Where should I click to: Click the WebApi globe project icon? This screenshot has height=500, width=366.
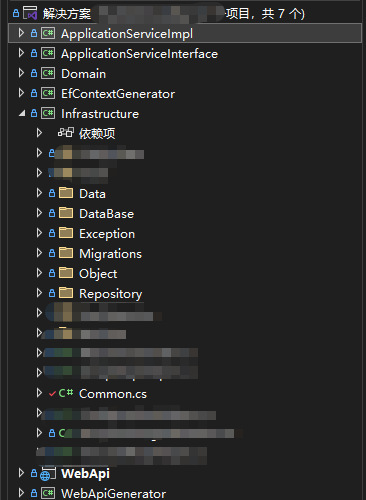tap(48, 474)
